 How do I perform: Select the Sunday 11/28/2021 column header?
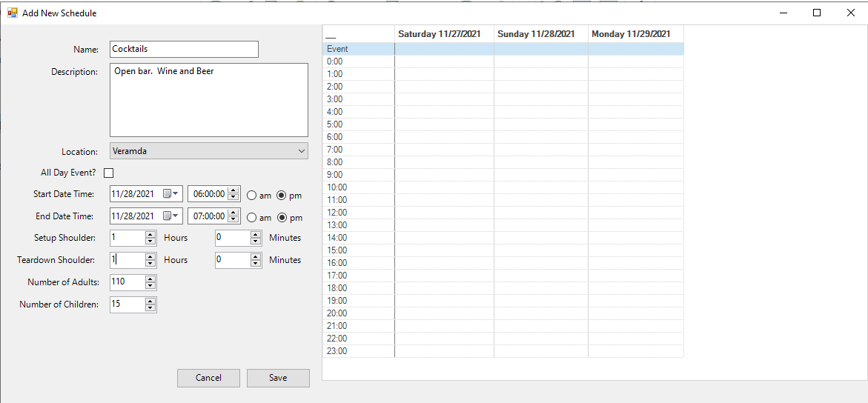(x=541, y=34)
